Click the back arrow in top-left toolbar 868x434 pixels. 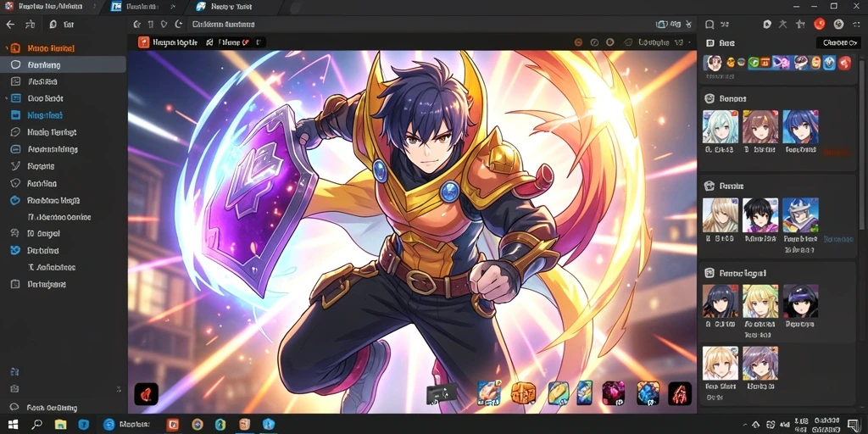[10, 25]
